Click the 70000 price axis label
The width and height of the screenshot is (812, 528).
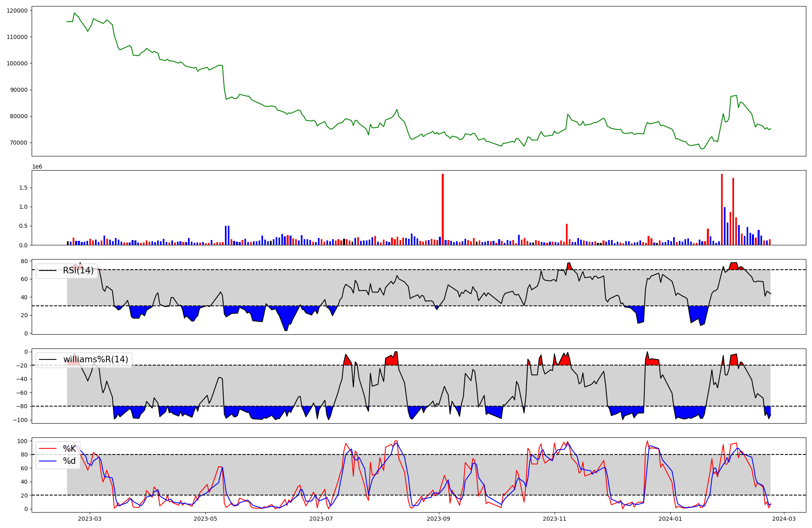pyautogui.click(x=19, y=143)
